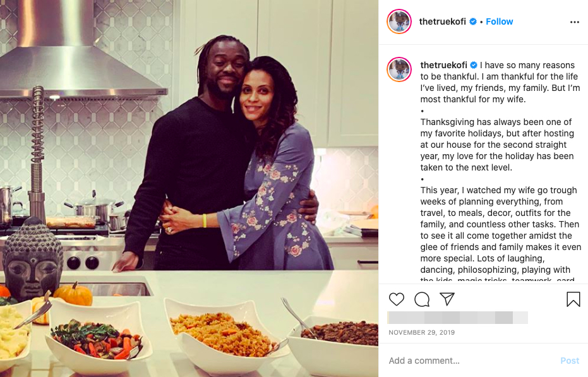This screenshot has height=377, width=588.
Task: Open the November 29, 2019 timestamp
Action: pyautogui.click(x=421, y=332)
